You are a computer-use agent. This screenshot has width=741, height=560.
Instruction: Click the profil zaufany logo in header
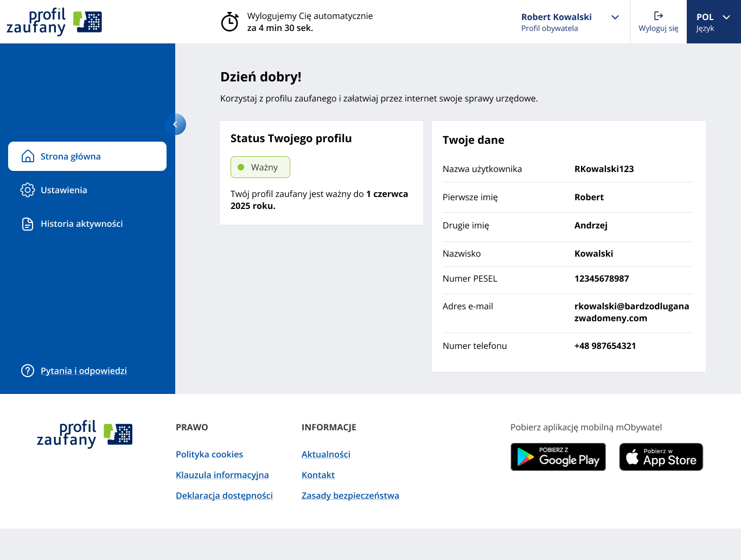coord(54,22)
